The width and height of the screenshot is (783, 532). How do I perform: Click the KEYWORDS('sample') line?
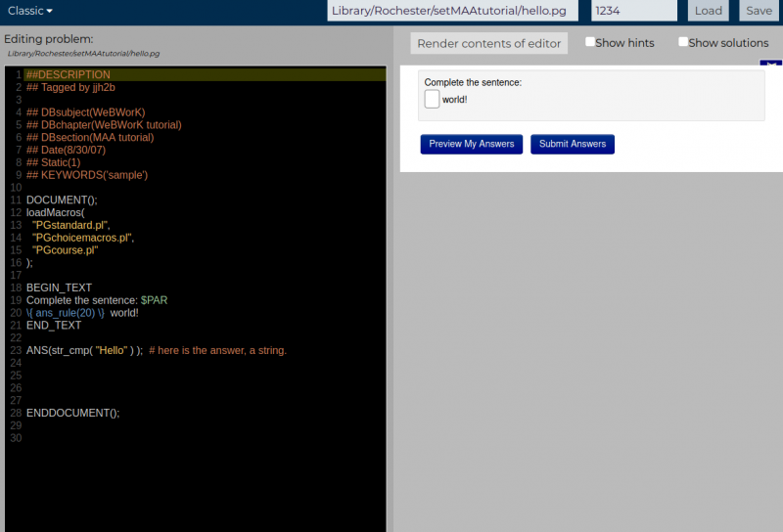[x=87, y=175]
